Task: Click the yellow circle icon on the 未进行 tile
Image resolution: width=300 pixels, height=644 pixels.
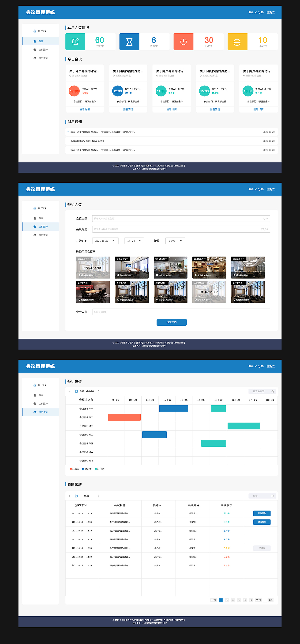Action: [x=237, y=42]
